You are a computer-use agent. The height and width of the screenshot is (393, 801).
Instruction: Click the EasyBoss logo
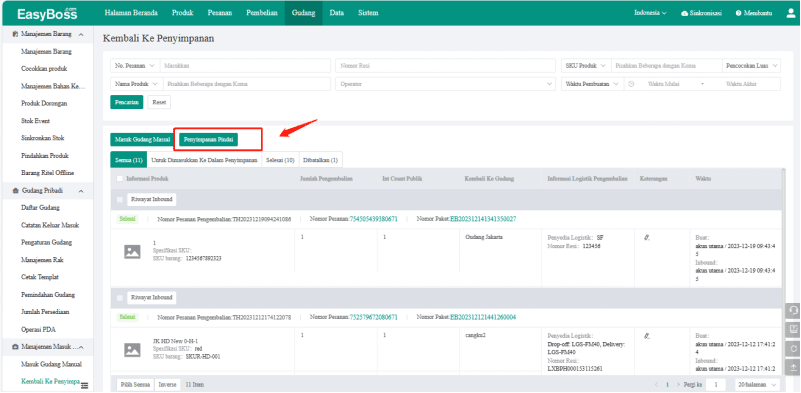(47, 13)
